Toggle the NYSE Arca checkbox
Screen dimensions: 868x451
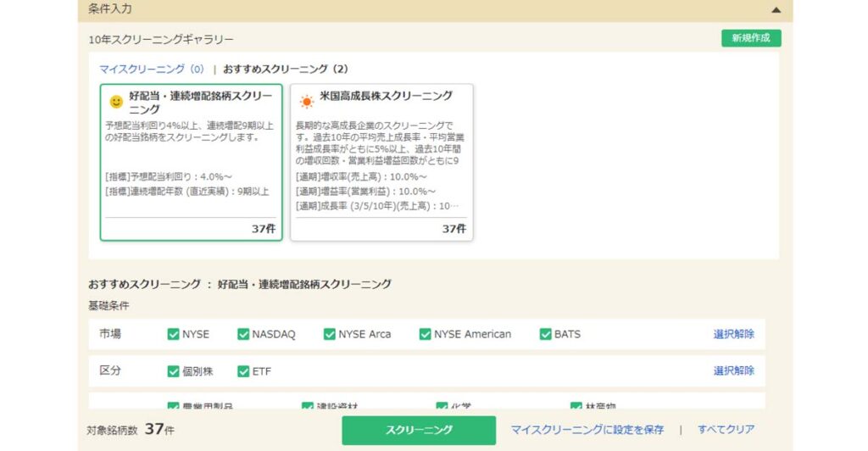330,334
